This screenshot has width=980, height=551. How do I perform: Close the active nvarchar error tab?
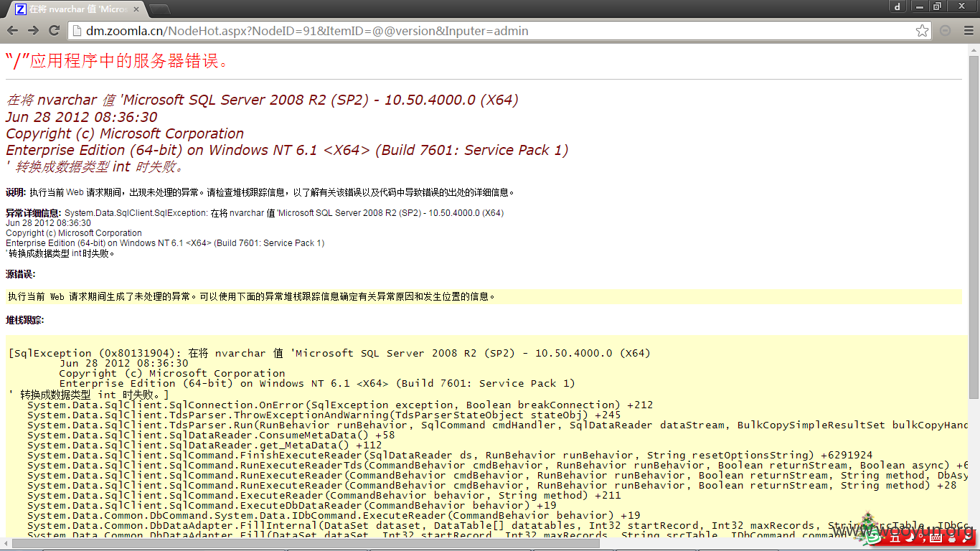point(136,10)
